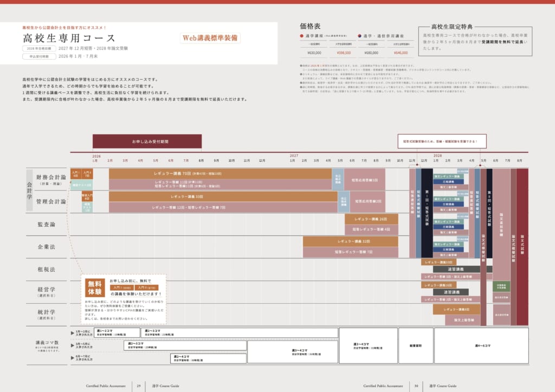Click the 無料体験 orange badge
555x392 pixels.
[95, 288]
